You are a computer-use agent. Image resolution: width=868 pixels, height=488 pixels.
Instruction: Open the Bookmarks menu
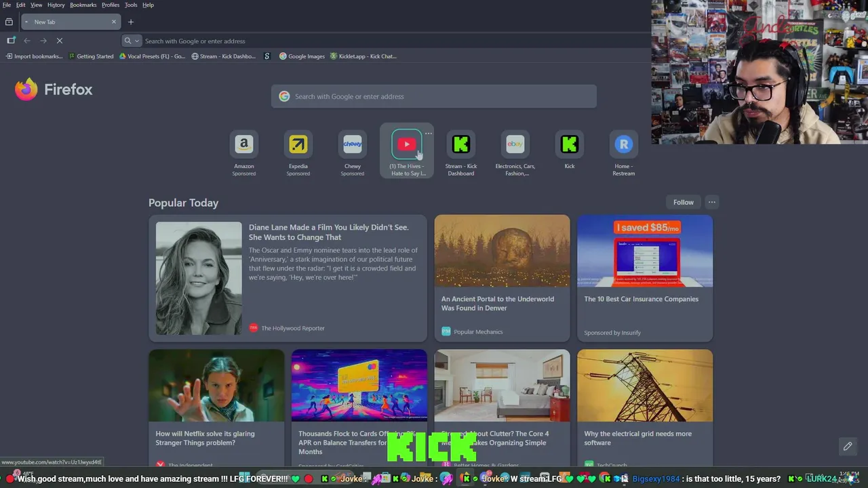click(x=83, y=5)
